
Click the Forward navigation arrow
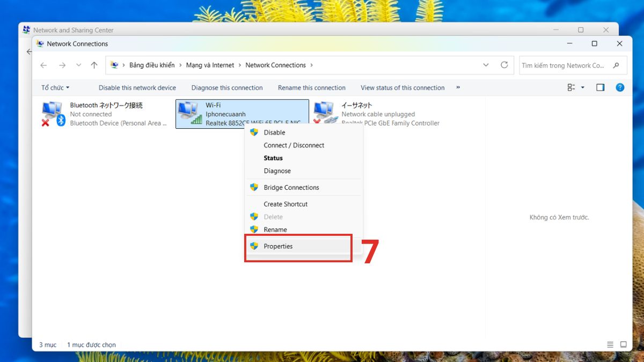point(62,65)
